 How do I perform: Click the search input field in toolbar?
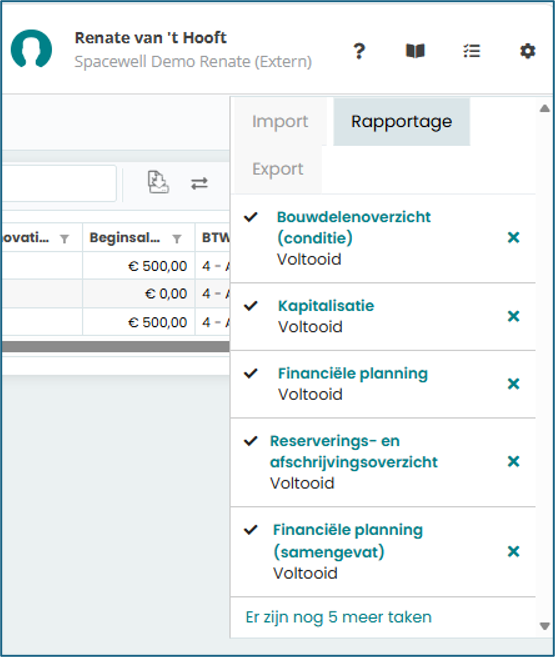(x=59, y=183)
